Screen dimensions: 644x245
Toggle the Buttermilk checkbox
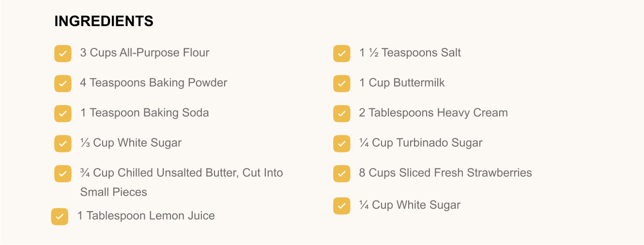pos(342,84)
